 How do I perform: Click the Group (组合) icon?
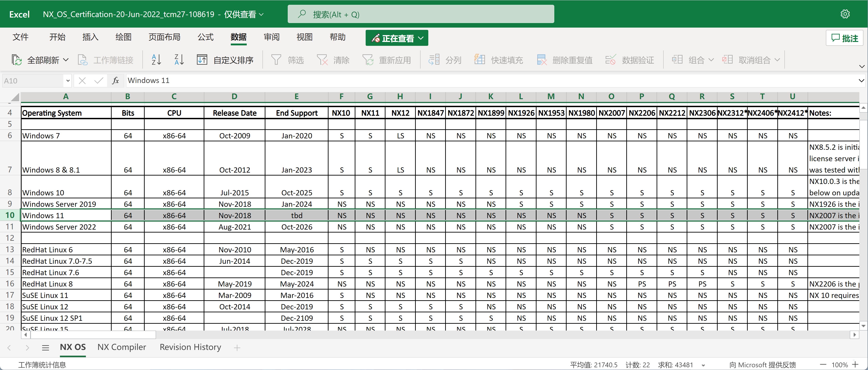(x=677, y=60)
